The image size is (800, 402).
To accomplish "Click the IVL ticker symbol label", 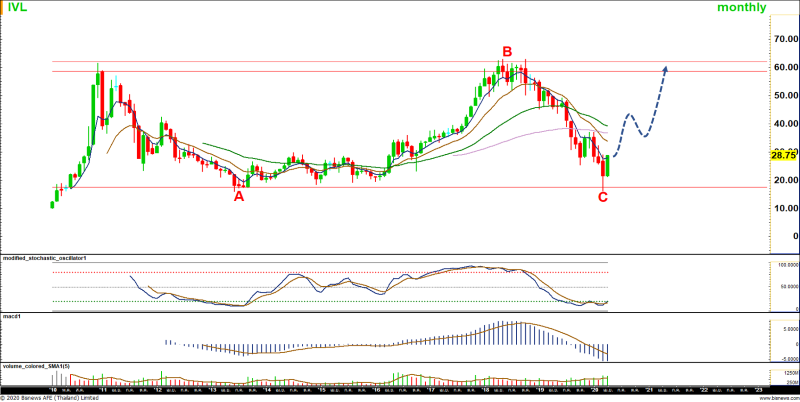I will (17, 8).
